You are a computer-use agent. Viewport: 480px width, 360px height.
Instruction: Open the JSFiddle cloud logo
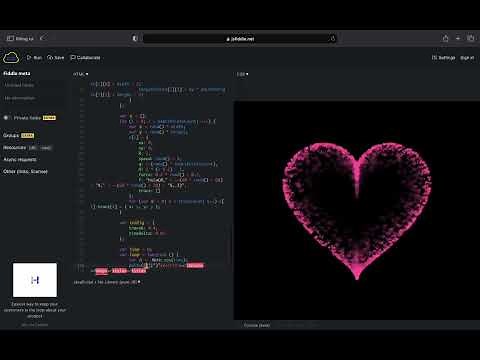click(x=11, y=57)
